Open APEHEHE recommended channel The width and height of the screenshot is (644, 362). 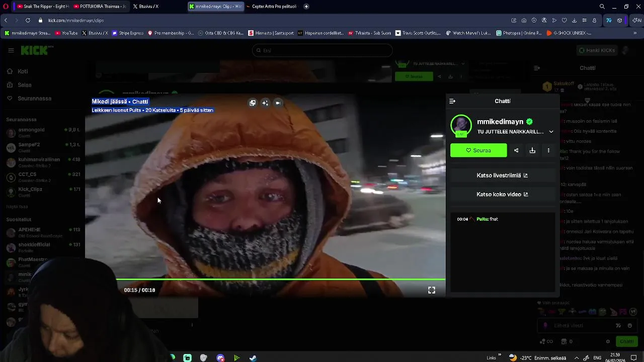pos(43,232)
